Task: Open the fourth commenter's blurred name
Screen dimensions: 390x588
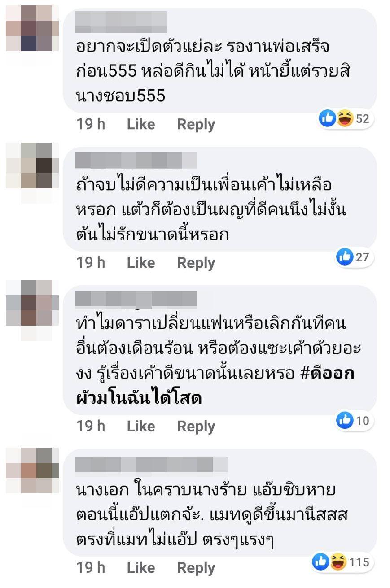Action: tap(152, 465)
